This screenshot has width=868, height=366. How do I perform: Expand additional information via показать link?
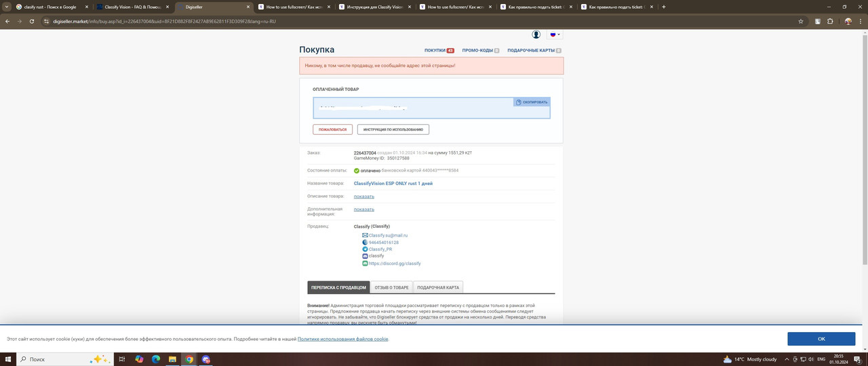click(x=363, y=209)
